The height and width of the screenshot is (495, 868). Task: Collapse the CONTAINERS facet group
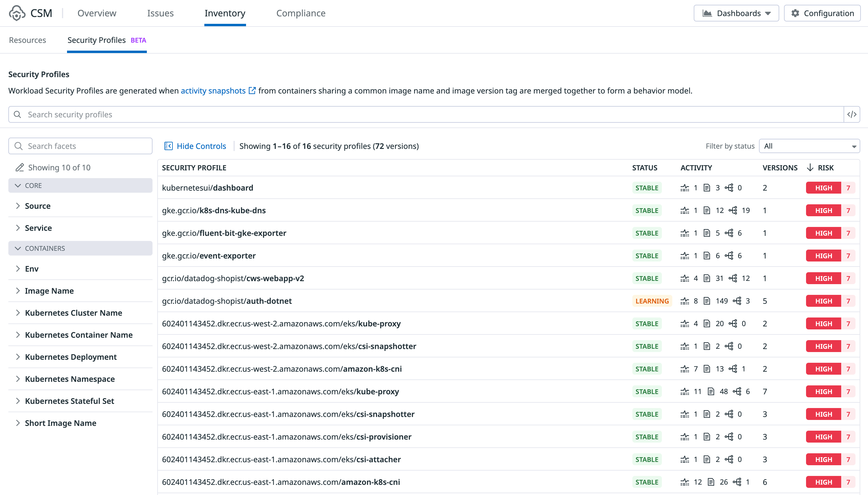[18, 248]
